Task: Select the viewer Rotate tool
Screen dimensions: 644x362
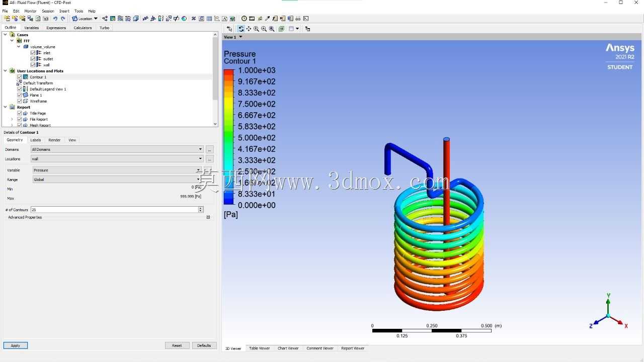Action: pyautogui.click(x=241, y=29)
